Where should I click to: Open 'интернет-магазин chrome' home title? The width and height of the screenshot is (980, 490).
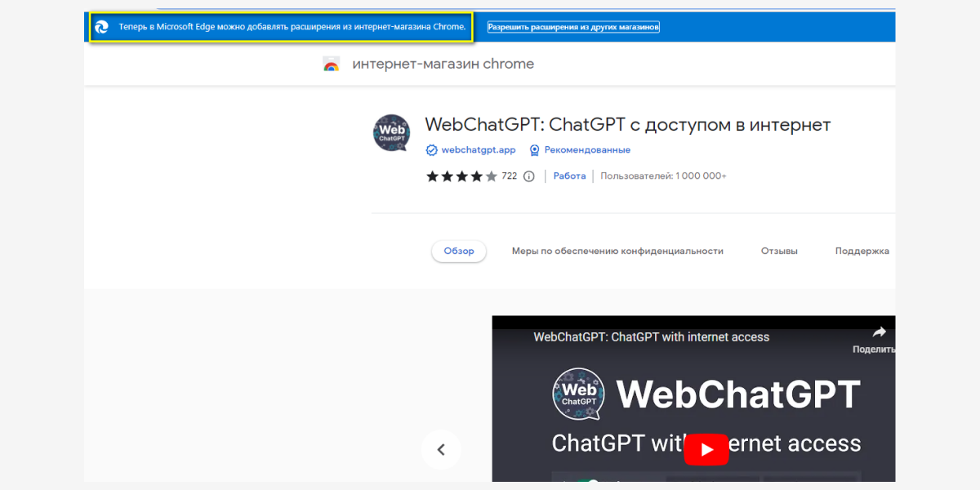(443, 64)
